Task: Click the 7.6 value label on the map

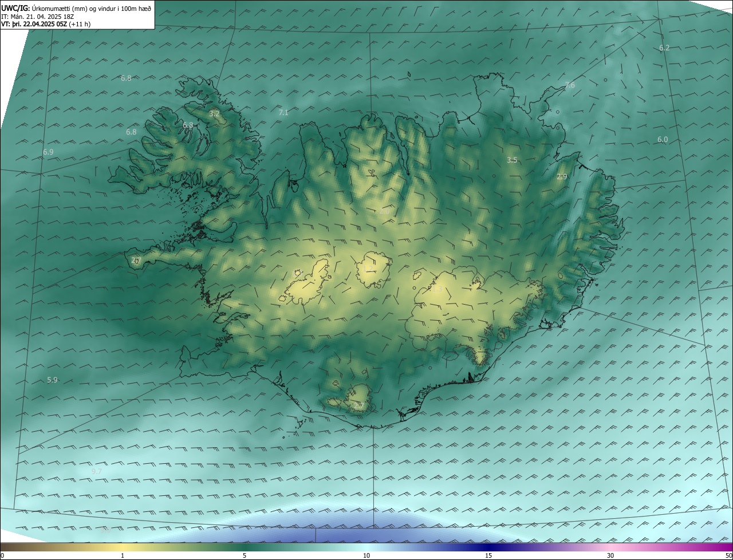Action: tap(570, 85)
